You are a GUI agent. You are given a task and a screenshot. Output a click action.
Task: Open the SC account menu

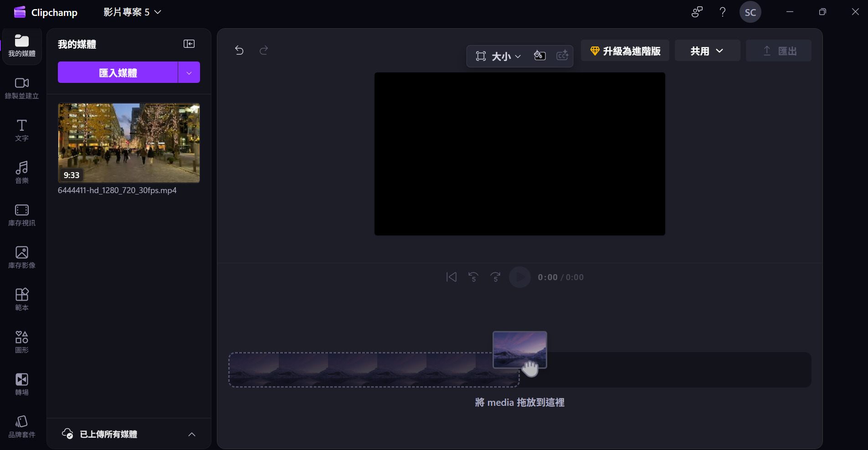tap(750, 12)
